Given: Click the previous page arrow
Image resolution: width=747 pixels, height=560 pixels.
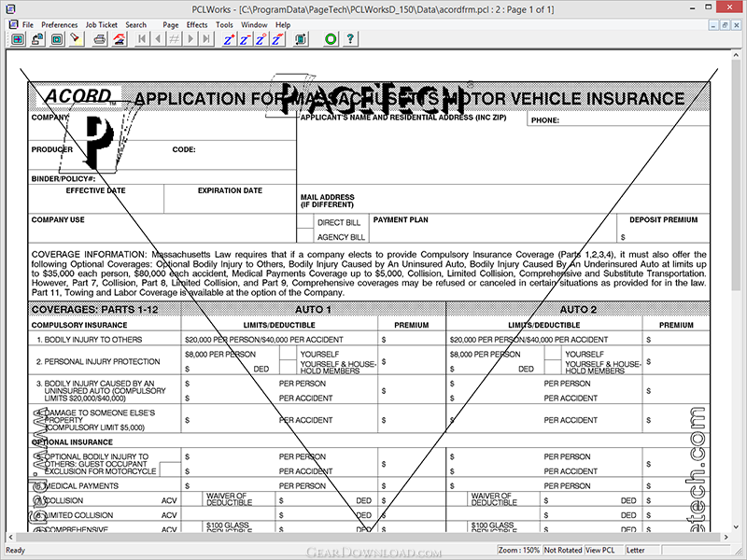Looking at the screenshot, I should tap(158, 39).
